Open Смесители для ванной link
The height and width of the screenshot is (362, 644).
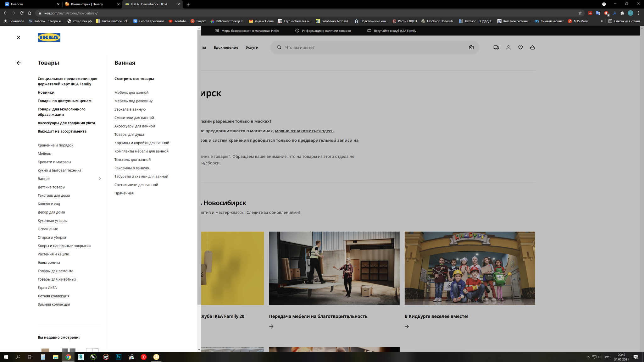134,118
